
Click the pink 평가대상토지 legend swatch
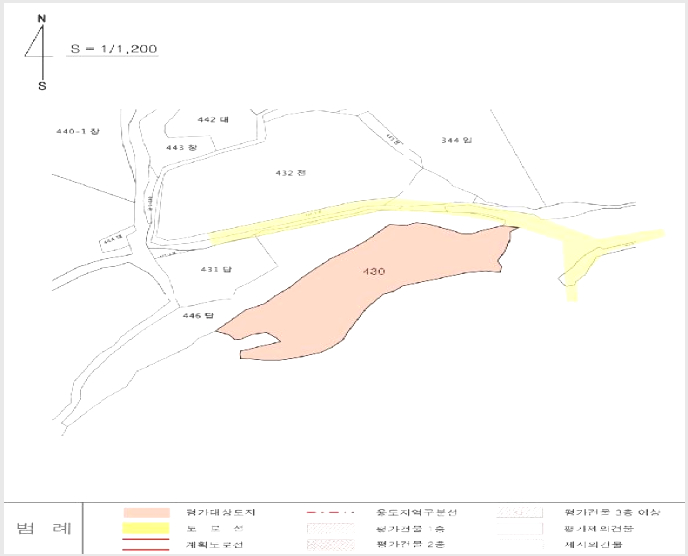[147, 513]
